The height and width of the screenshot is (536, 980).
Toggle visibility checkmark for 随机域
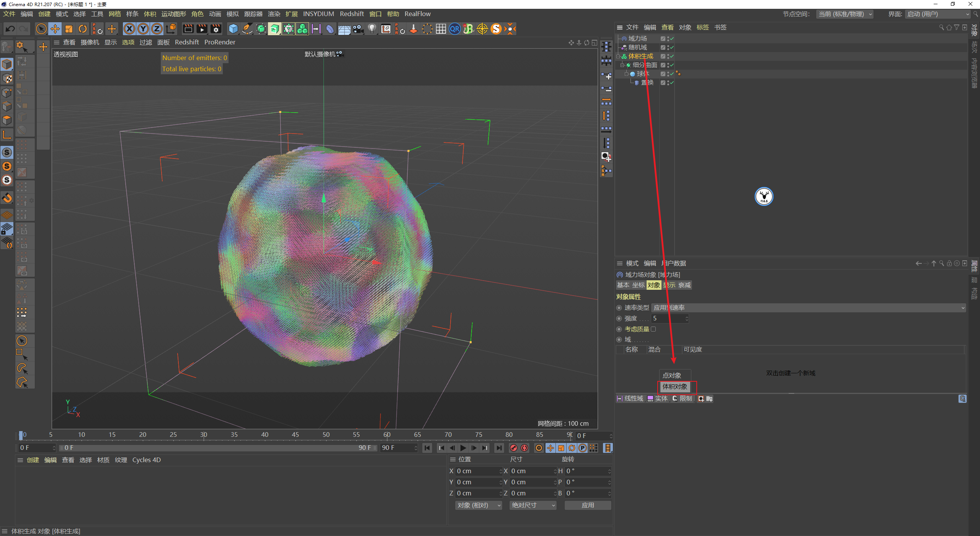coord(672,47)
